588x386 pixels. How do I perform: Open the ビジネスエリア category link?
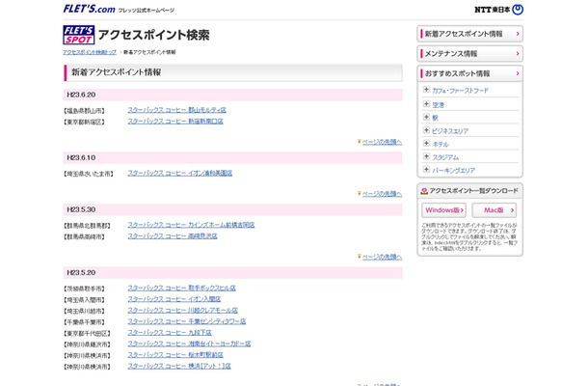coord(450,131)
